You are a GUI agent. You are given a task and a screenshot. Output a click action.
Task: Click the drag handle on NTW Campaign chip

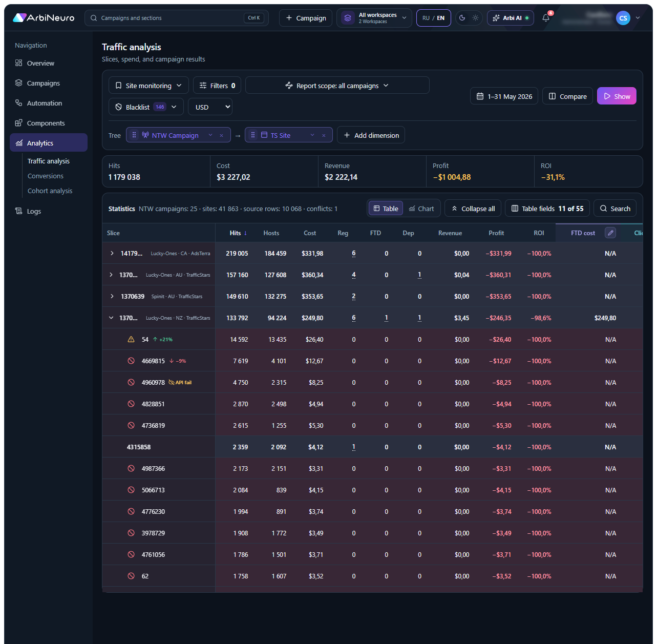[134, 135]
